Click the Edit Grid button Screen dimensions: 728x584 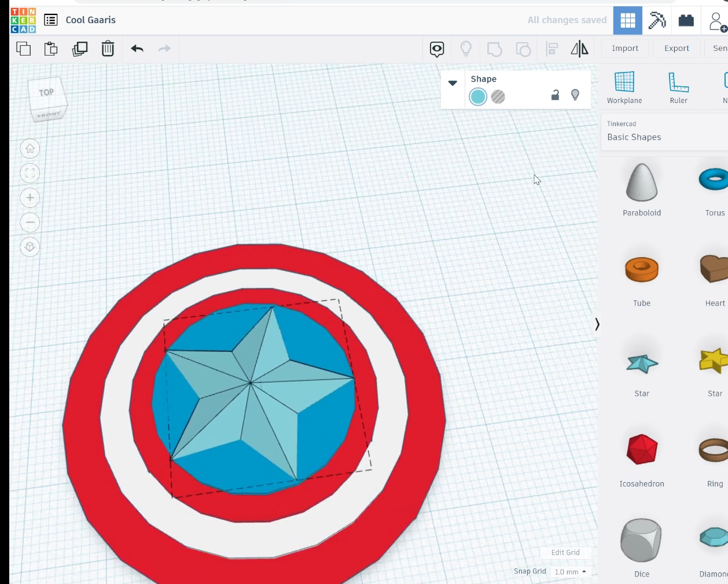point(565,552)
